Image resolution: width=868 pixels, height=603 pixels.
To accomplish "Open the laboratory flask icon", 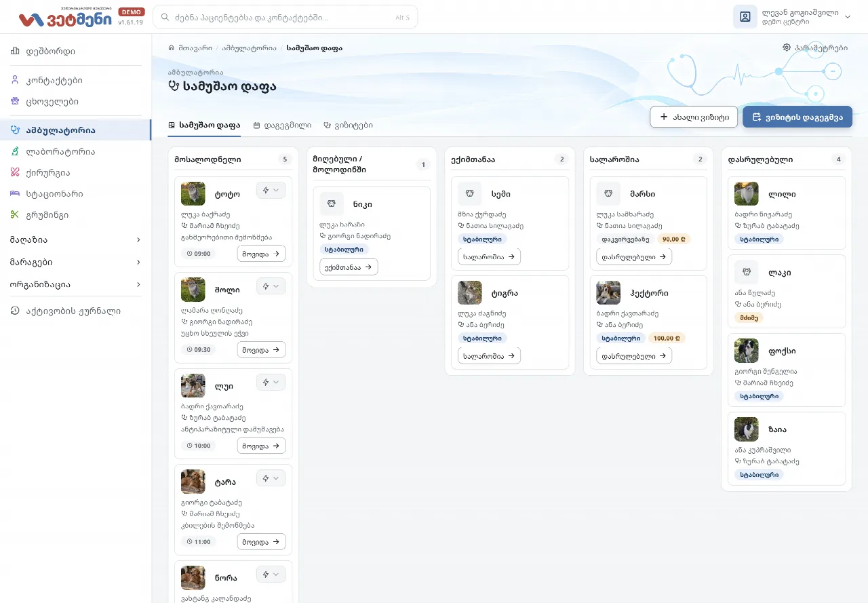I will pyautogui.click(x=15, y=151).
